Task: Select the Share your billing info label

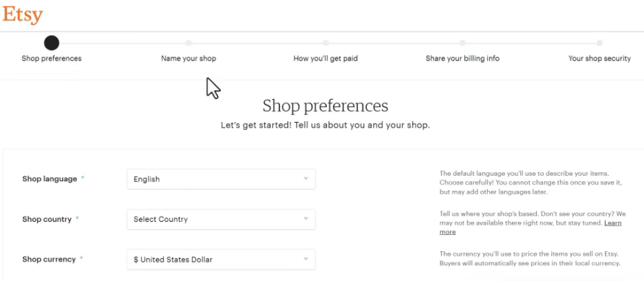Action: click(462, 59)
